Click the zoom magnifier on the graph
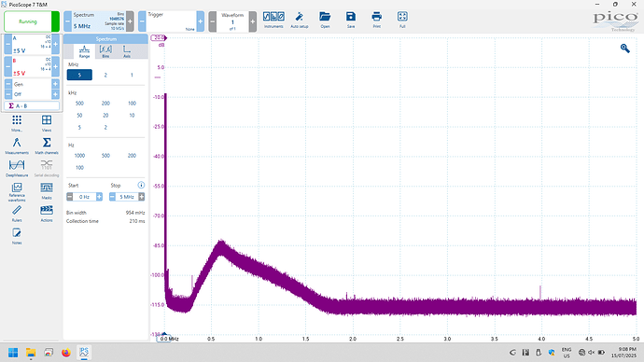 coord(625,49)
